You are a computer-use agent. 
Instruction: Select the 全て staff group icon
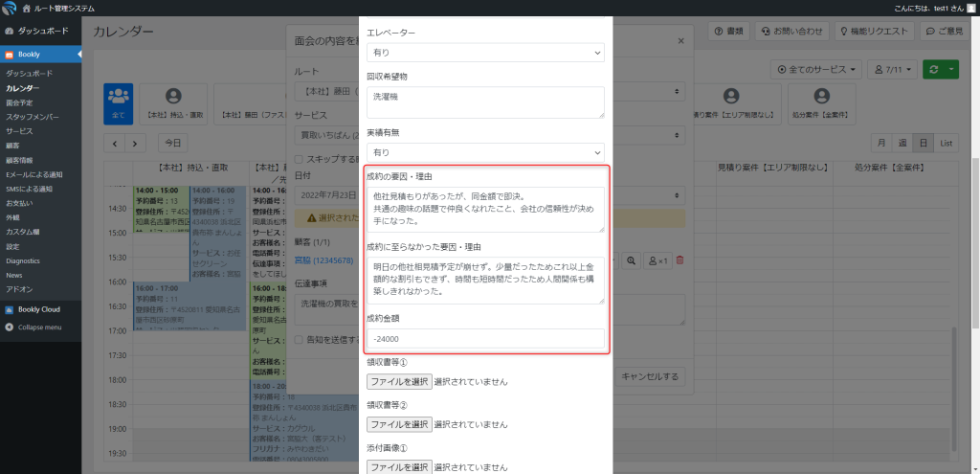click(x=119, y=101)
